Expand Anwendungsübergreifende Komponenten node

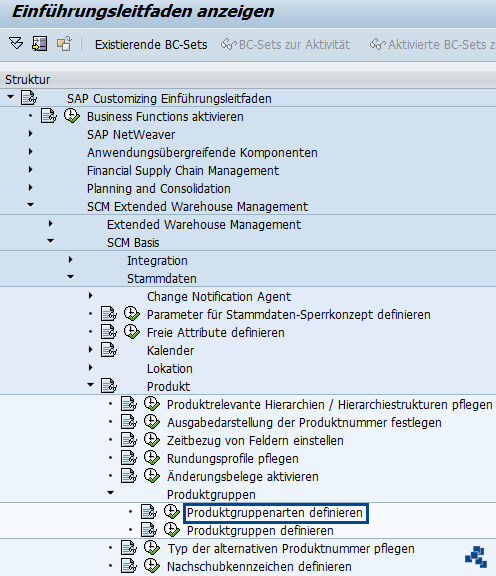pyautogui.click(x=30, y=152)
